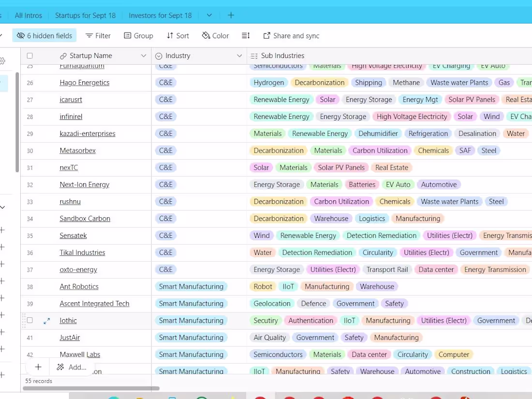The image size is (532, 399).
Task: Click the left sidebar vertical scrollbar
Action: point(17,122)
